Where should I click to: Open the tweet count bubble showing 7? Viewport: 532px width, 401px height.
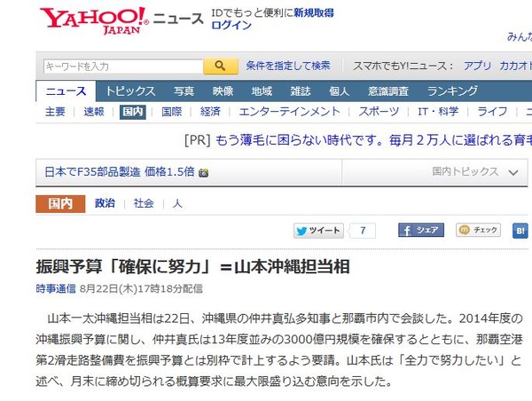coord(363,231)
